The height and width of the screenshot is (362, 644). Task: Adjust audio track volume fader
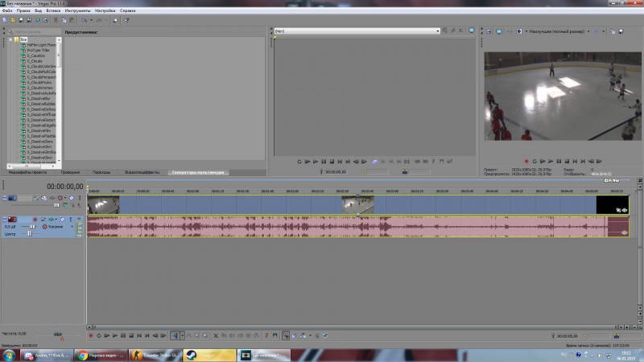(x=32, y=227)
